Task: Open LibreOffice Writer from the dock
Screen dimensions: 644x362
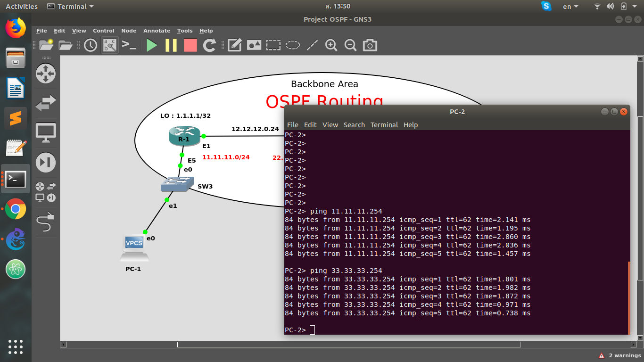Action: 16,88
